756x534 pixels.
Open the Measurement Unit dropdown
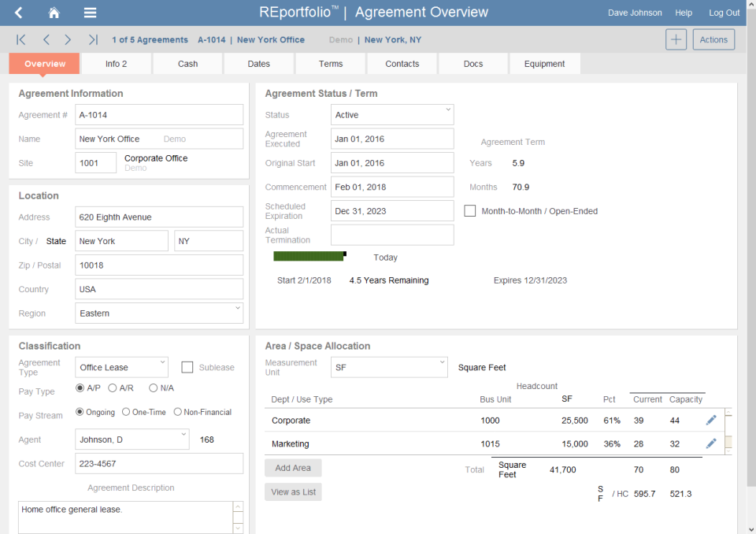click(389, 366)
